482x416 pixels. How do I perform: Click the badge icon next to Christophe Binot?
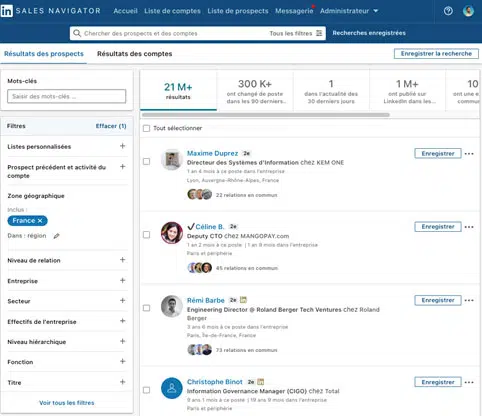click(x=261, y=382)
